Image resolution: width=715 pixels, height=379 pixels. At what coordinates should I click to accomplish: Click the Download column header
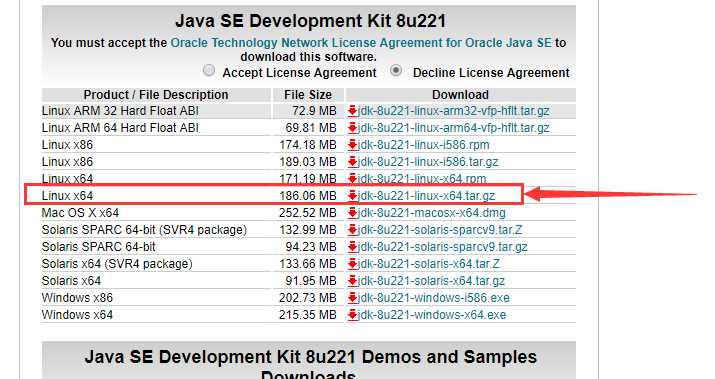point(460,95)
